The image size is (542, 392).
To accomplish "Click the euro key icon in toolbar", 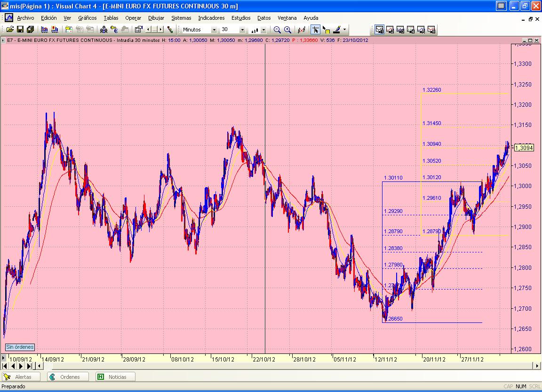I will pyautogui.click(x=114, y=30).
